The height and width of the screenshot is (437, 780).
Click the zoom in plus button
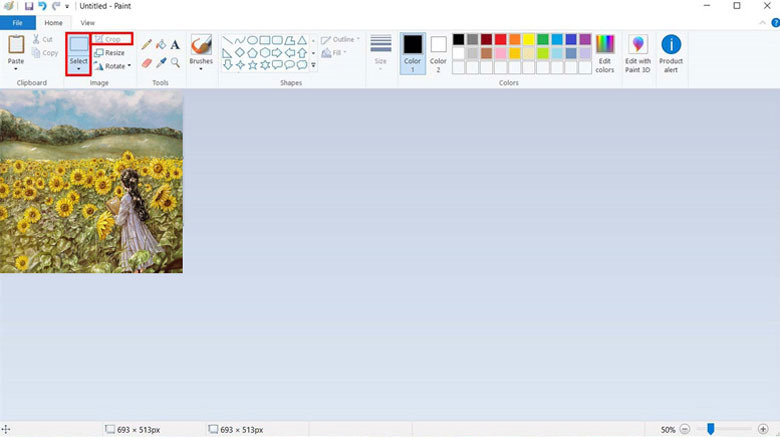(763, 429)
